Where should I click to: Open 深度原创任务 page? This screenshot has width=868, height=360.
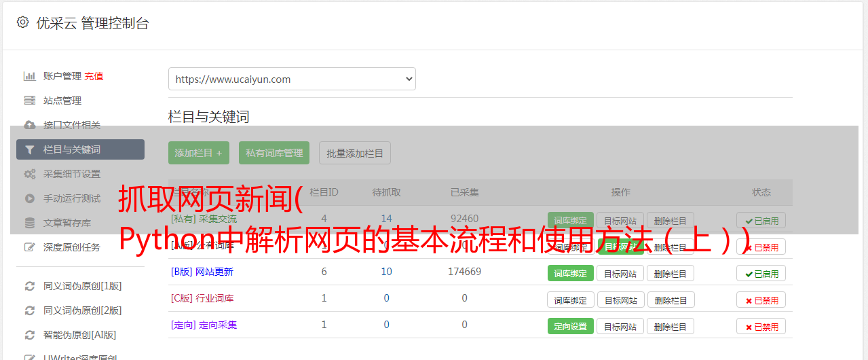coord(72,247)
